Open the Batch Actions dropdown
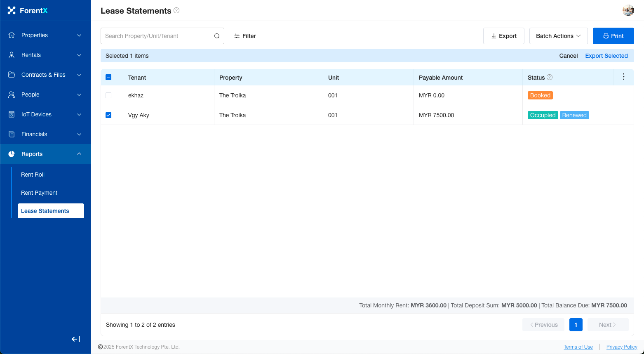644x354 pixels. click(x=558, y=36)
